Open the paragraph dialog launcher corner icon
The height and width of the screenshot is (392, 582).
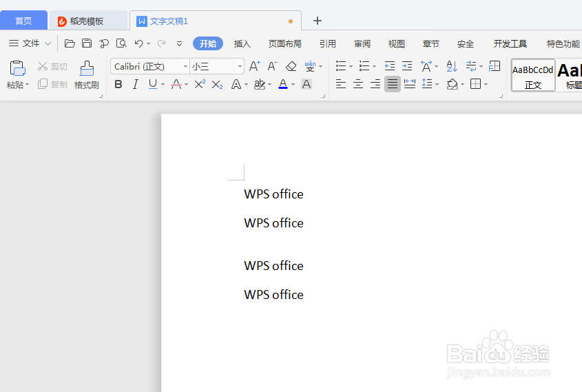coord(501,96)
